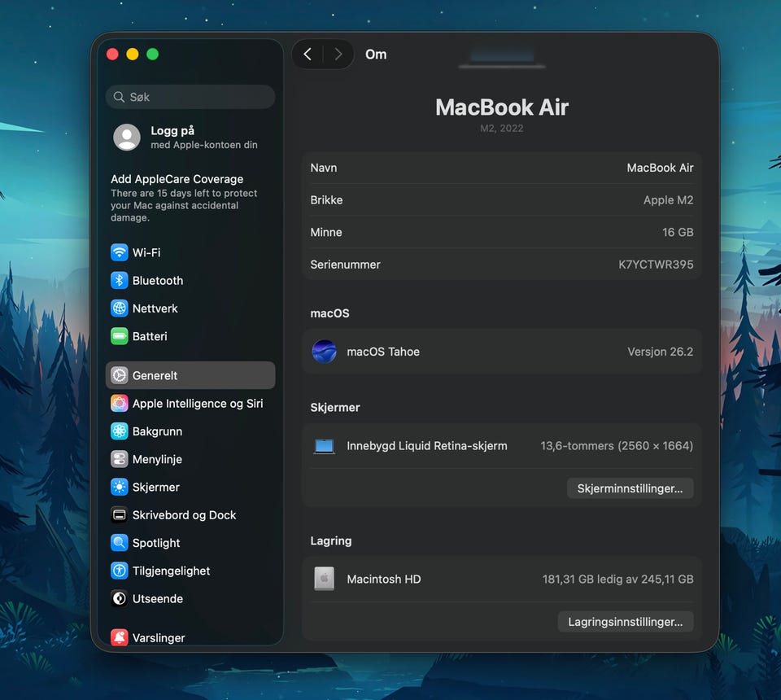Screen dimensions: 781x700
Task: Click Versjon 26.2 text
Action: [661, 352]
